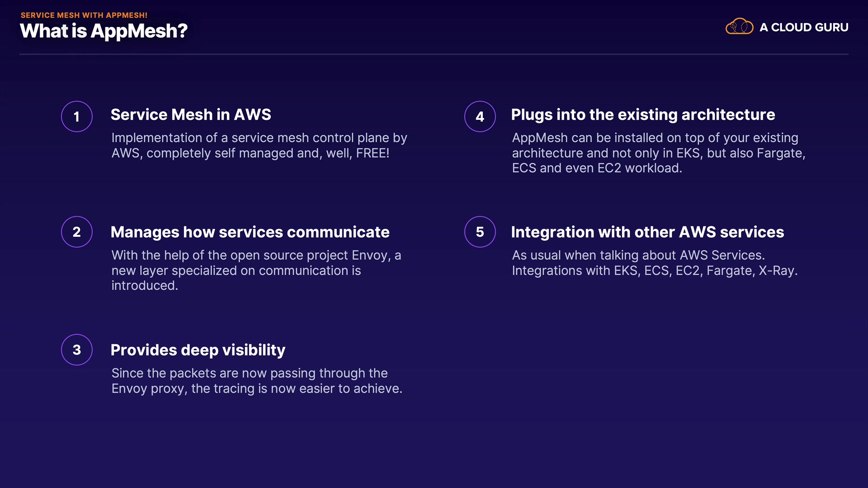Click the text listing EKS, ECS, X-Ray integrations
868x488 pixels.
point(654,263)
